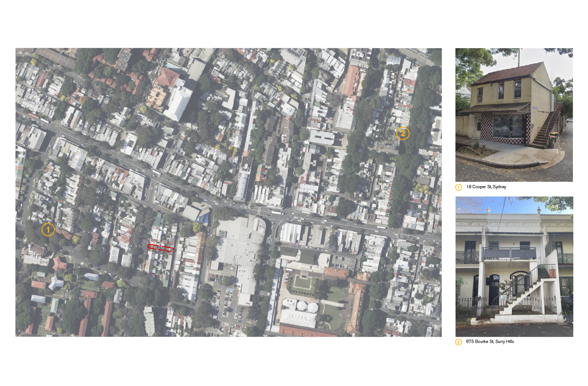Click marker 2 on the aerial map
588x386 pixels.
point(403,133)
